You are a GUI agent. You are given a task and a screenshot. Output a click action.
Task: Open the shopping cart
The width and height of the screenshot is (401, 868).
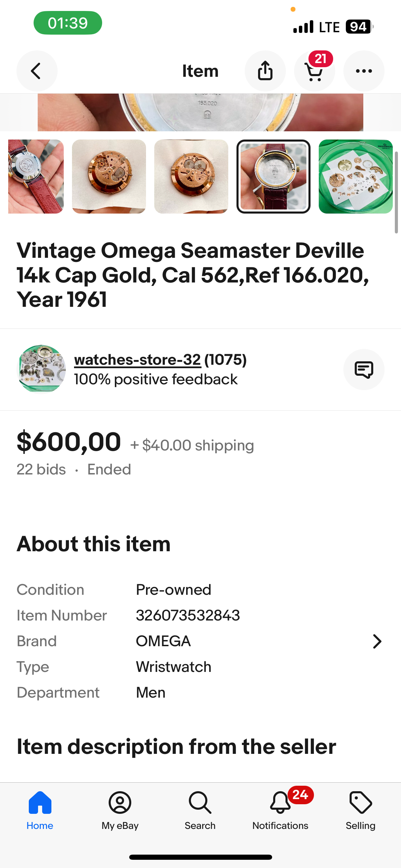314,71
